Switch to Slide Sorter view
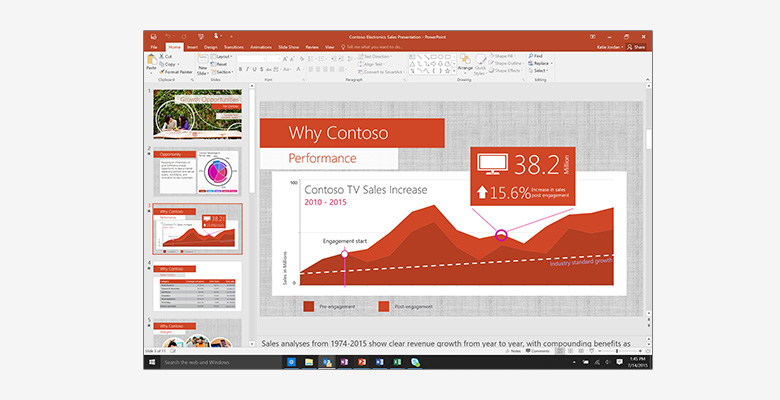 click(570, 351)
